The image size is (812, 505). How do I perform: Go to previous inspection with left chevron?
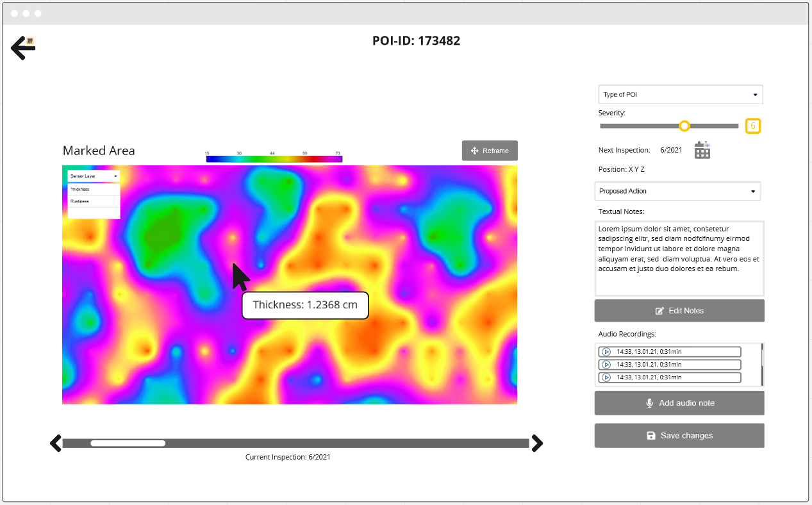(56, 443)
